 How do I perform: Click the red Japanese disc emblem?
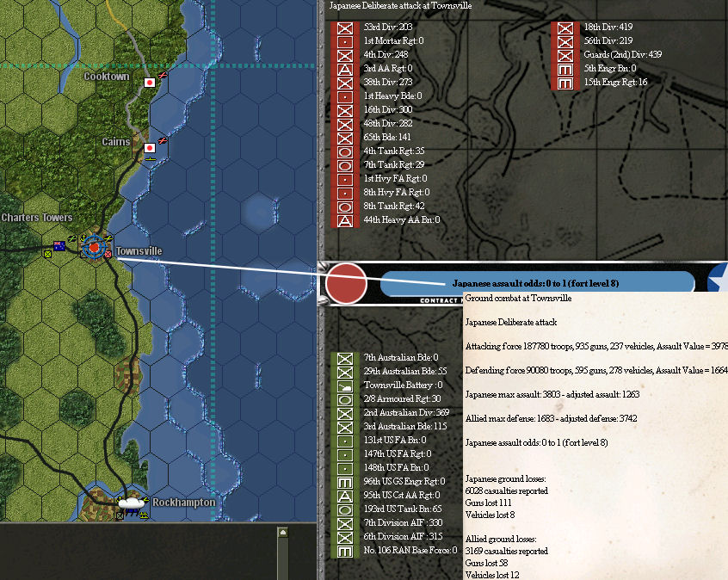[344, 284]
